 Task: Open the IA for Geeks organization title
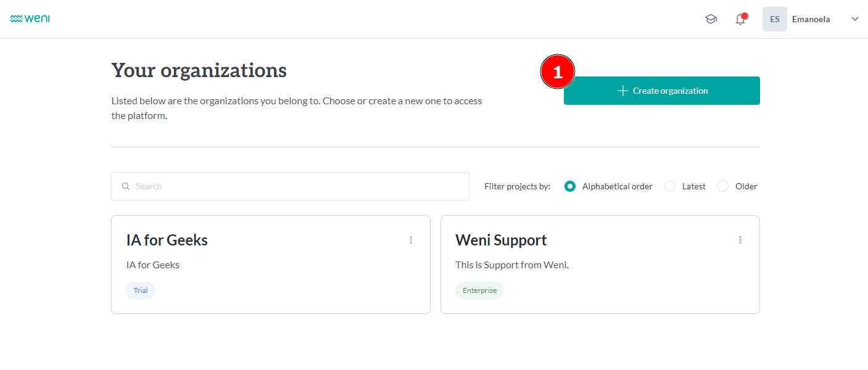[x=167, y=240]
